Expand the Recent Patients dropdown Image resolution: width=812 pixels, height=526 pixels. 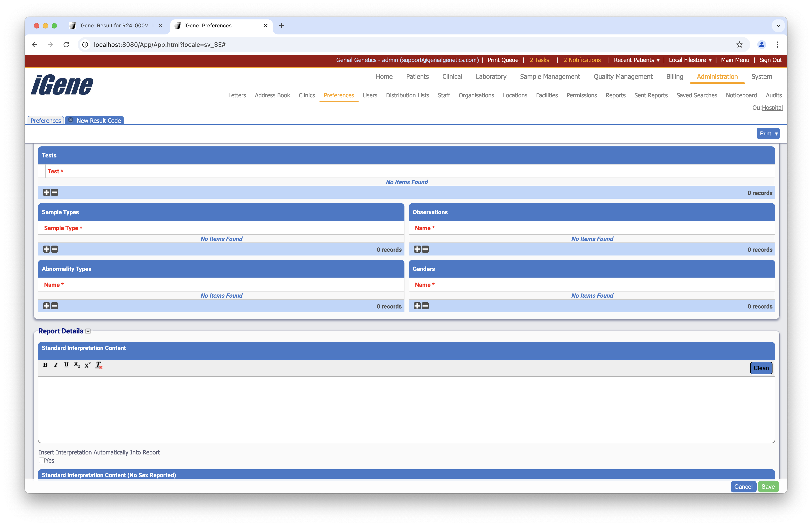(637, 60)
